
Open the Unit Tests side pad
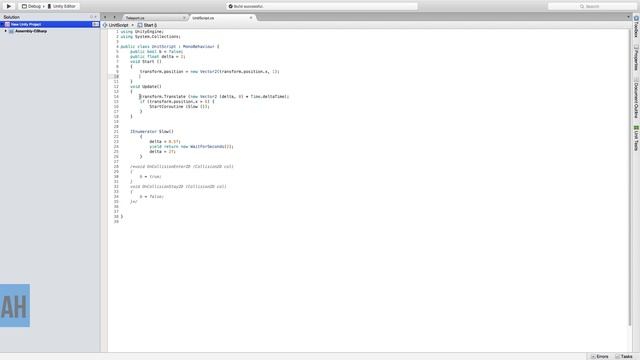pos(636,138)
